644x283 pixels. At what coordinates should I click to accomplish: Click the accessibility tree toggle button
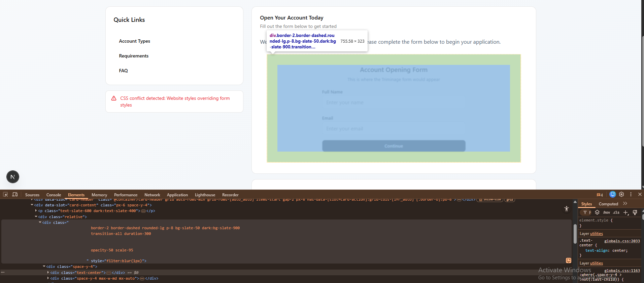567,209
